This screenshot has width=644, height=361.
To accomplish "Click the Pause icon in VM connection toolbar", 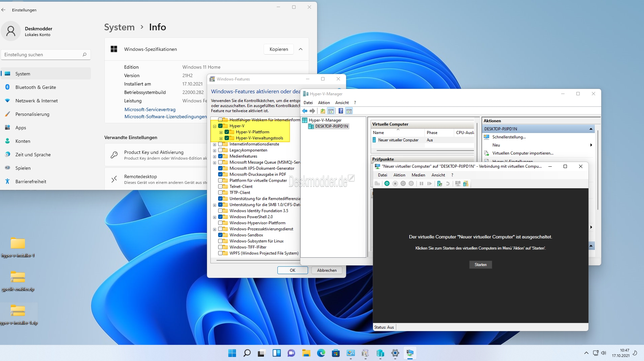I will pyautogui.click(x=421, y=184).
